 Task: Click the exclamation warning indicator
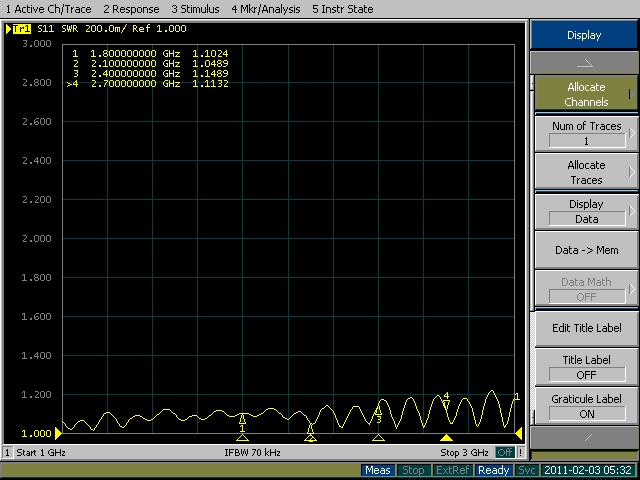pos(520,452)
